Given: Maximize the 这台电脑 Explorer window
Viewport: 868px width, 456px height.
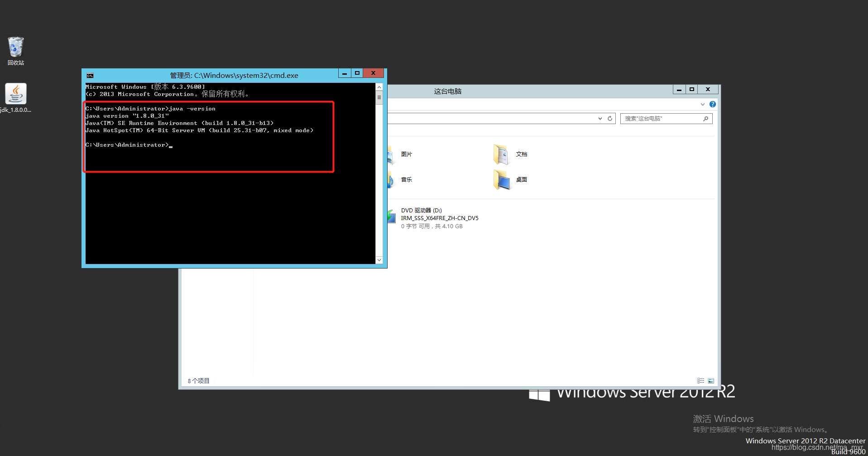Looking at the screenshot, I should click(692, 90).
